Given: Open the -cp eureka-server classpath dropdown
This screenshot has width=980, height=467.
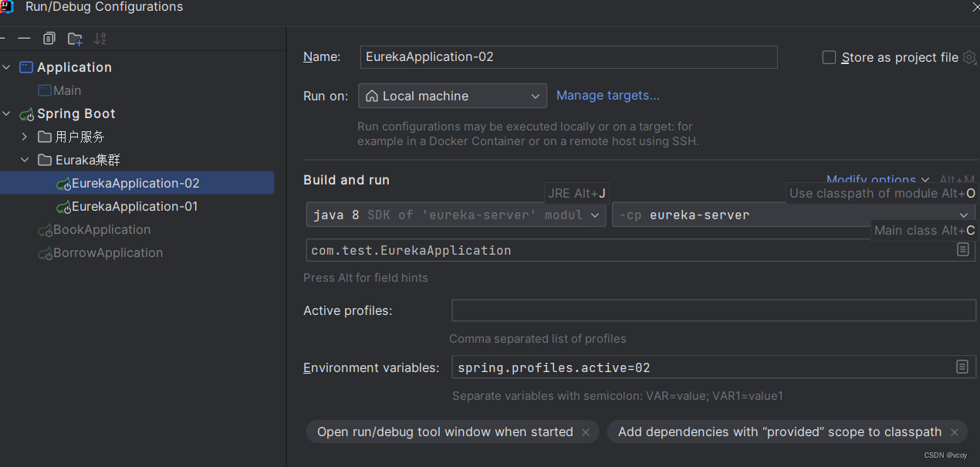Looking at the screenshot, I should click(x=794, y=215).
